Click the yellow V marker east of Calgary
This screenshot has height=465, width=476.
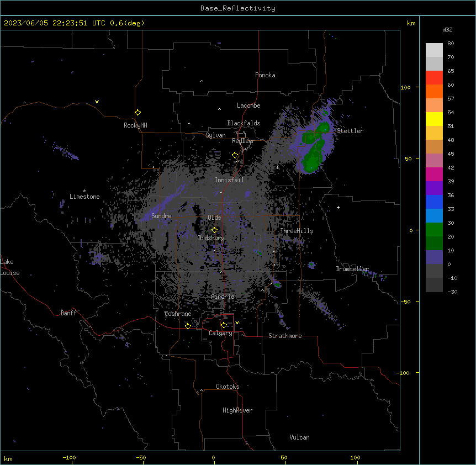[x=237, y=323]
